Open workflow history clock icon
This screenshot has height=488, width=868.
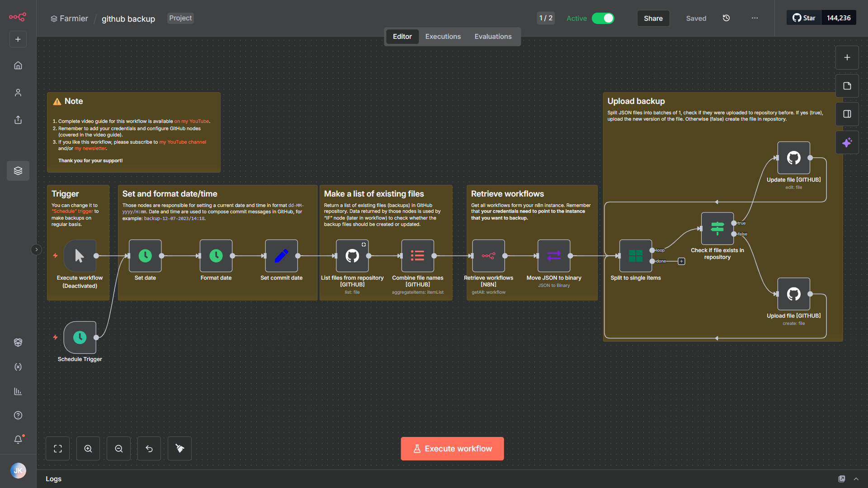click(x=726, y=18)
